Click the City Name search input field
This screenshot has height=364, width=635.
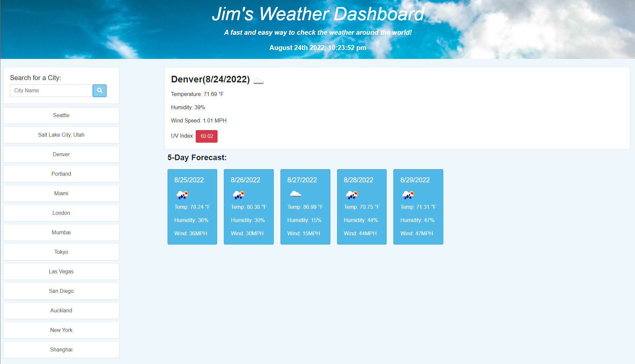(51, 90)
